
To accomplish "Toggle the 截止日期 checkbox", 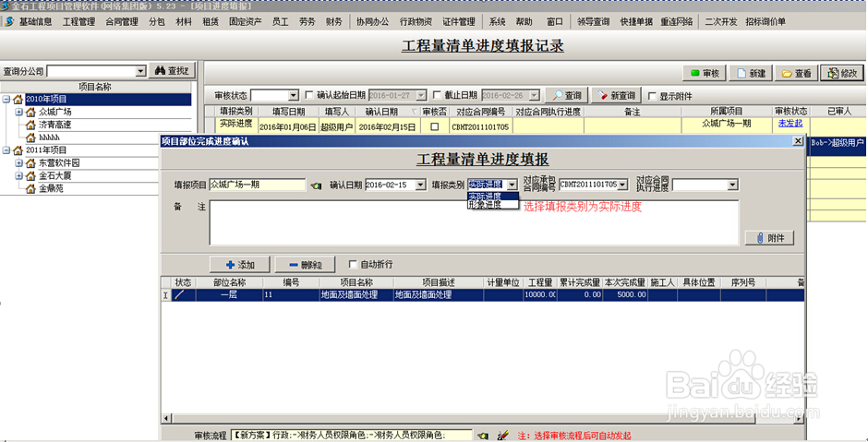I will click(437, 95).
